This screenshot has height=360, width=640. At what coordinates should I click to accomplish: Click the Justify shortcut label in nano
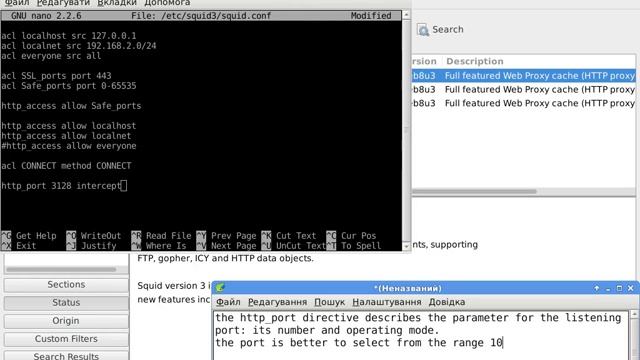coord(98,246)
